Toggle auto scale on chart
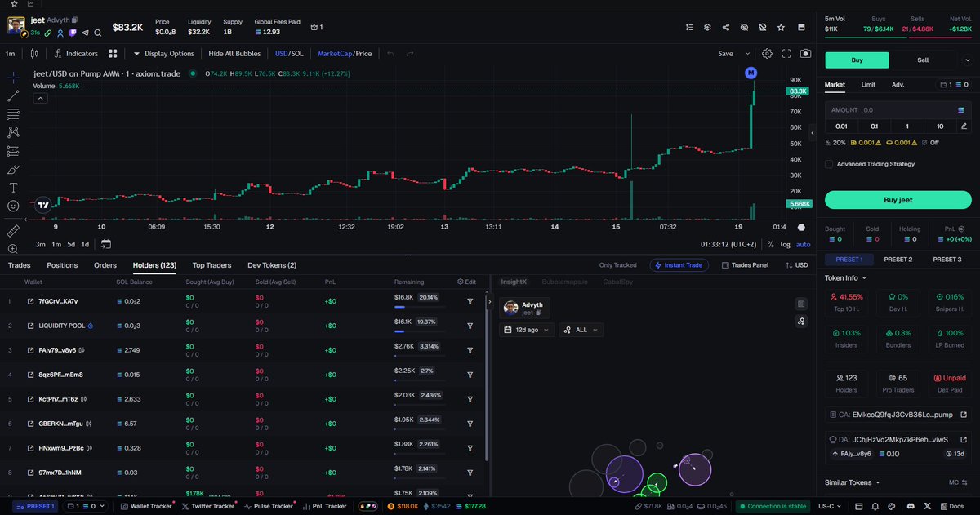 coord(803,244)
